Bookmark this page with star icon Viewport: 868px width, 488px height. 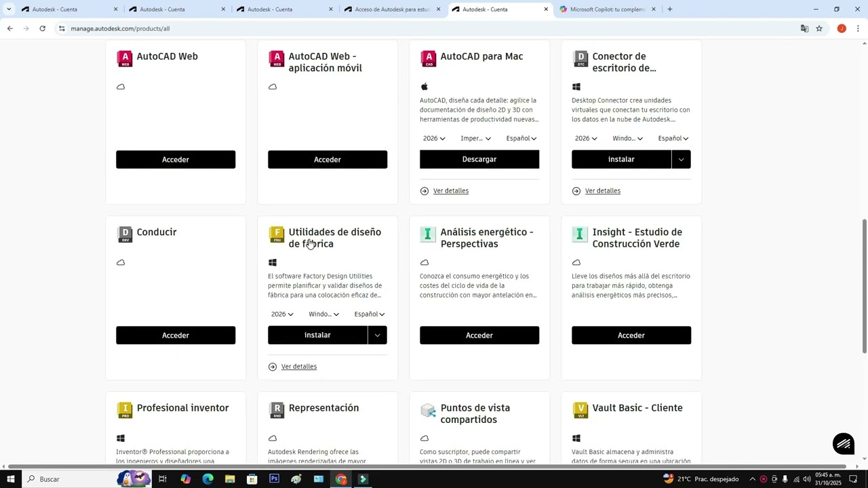click(x=819, y=28)
